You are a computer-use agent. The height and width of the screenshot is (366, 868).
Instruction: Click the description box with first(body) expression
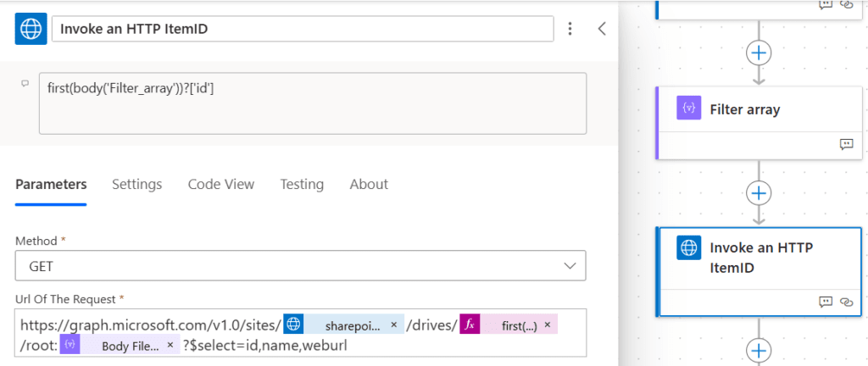(x=312, y=103)
